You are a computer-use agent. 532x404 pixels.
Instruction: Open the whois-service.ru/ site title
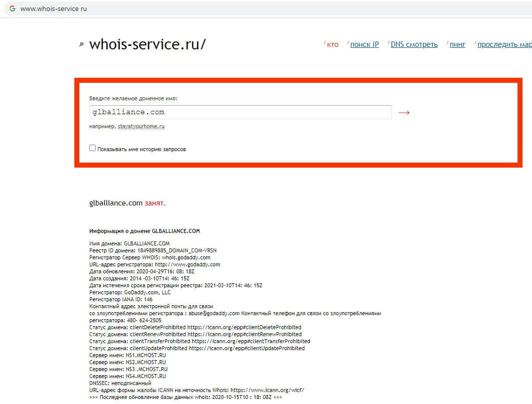point(147,44)
